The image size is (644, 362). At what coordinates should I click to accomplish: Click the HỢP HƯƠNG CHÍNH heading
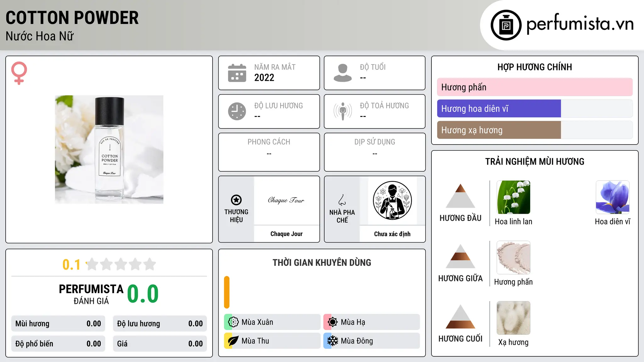coord(535,67)
